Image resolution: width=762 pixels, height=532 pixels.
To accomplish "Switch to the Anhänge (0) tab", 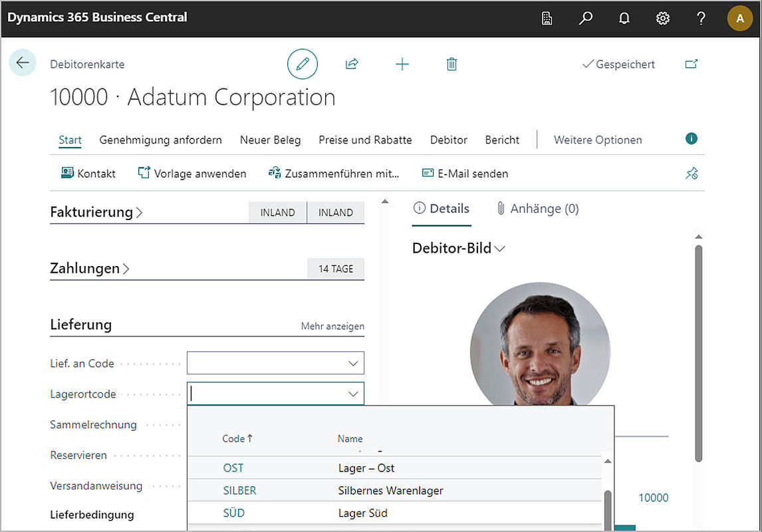I will coord(537,209).
